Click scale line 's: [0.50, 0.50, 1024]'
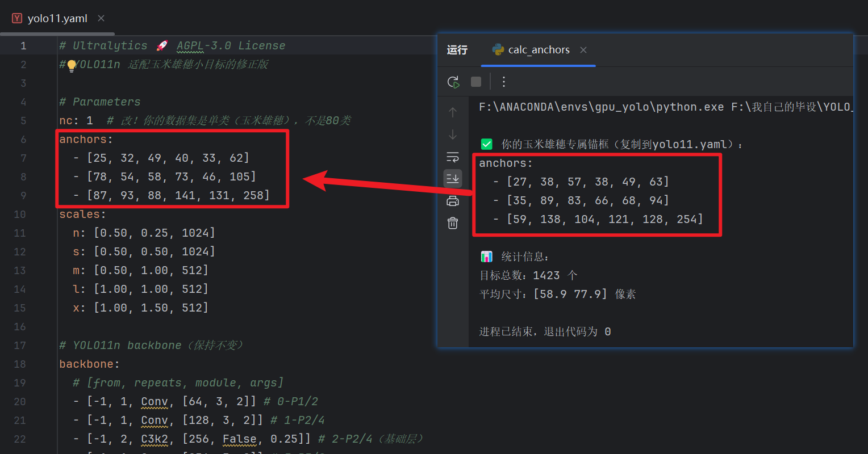This screenshot has width=868, height=454. [144, 251]
